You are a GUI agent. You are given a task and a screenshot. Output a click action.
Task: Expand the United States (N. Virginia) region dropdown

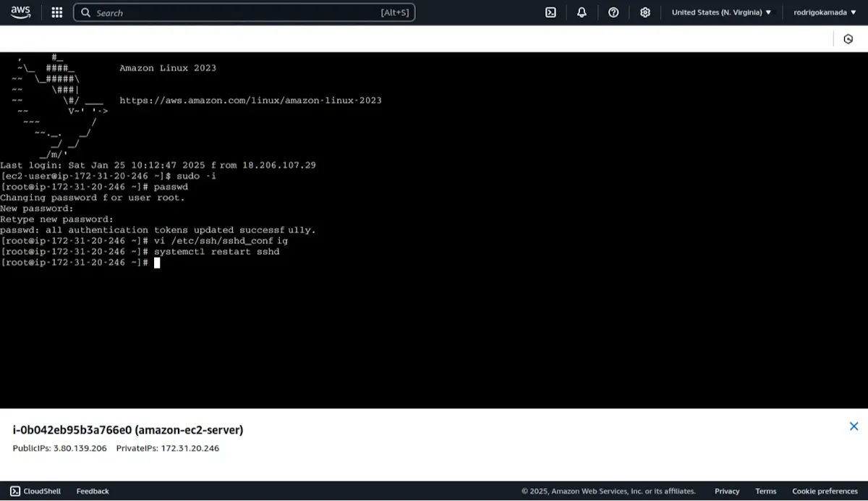tap(721, 12)
